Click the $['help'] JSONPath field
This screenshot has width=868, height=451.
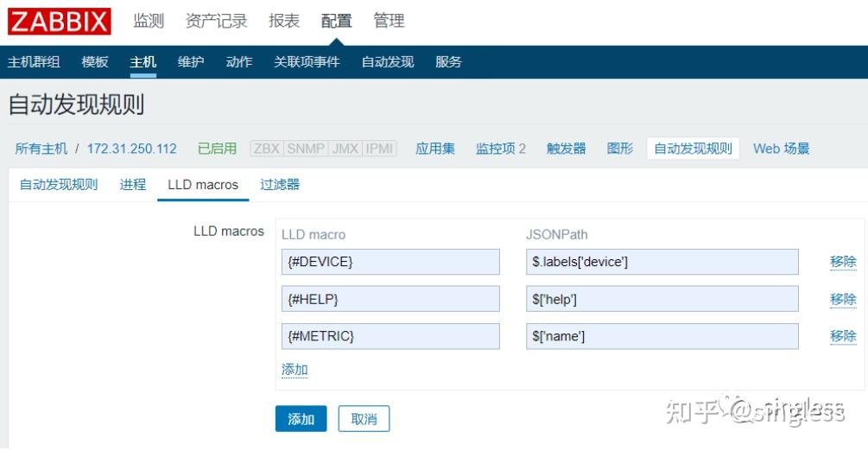point(662,299)
